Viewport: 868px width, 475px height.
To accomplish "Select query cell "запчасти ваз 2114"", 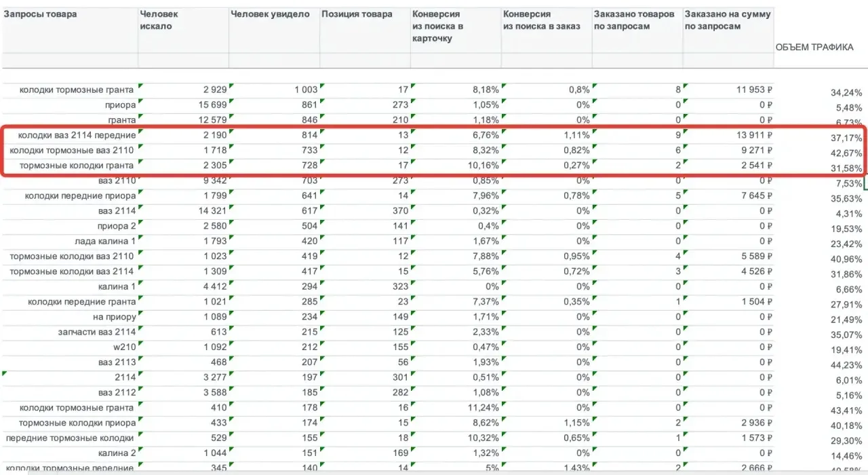I will click(97, 331).
